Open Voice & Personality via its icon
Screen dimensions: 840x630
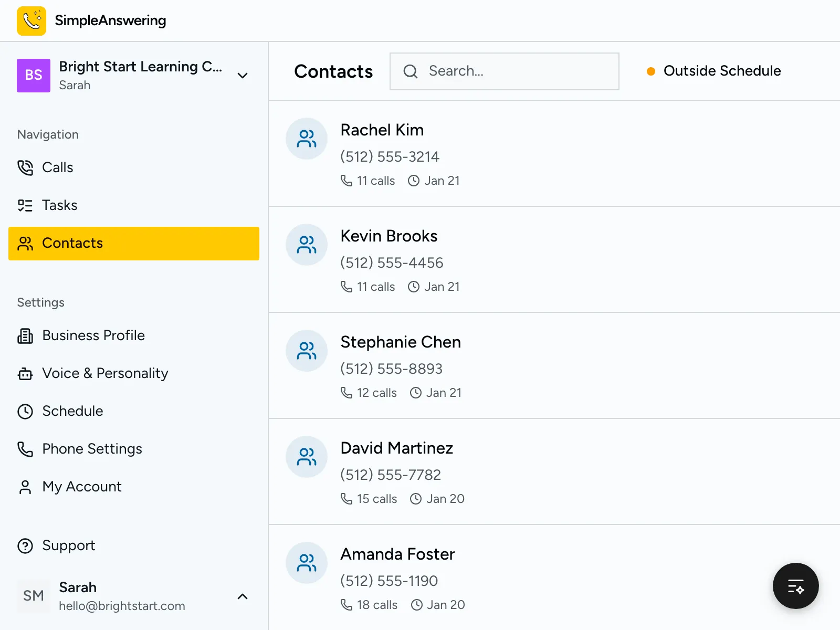[x=25, y=373]
